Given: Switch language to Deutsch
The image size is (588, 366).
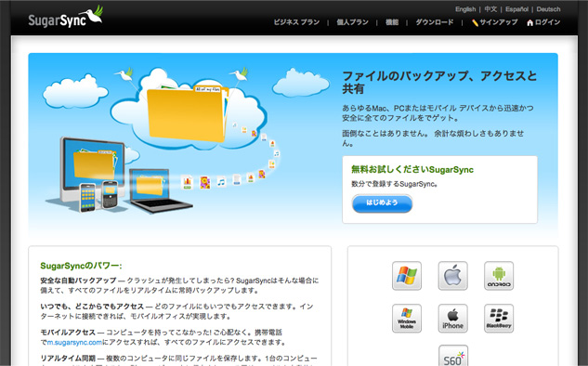Looking at the screenshot, I should click(x=548, y=9).
